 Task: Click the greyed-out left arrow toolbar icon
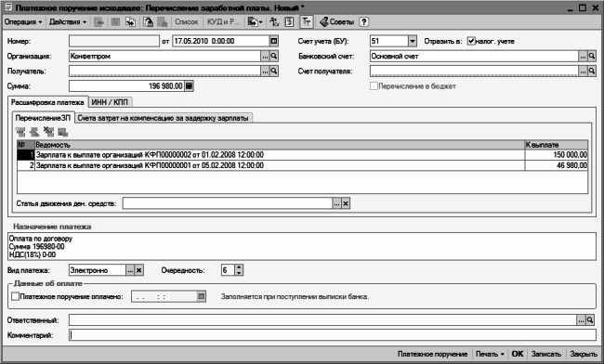tap(99, 22)
